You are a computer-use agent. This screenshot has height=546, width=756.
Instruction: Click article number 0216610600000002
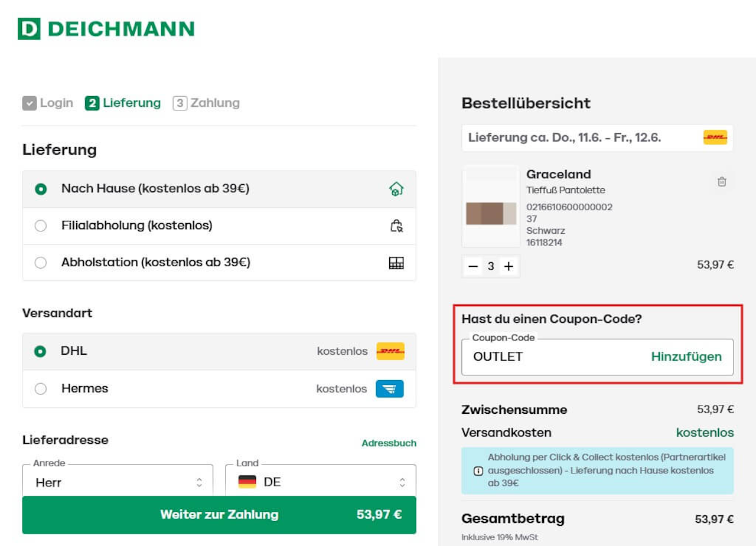569,207
